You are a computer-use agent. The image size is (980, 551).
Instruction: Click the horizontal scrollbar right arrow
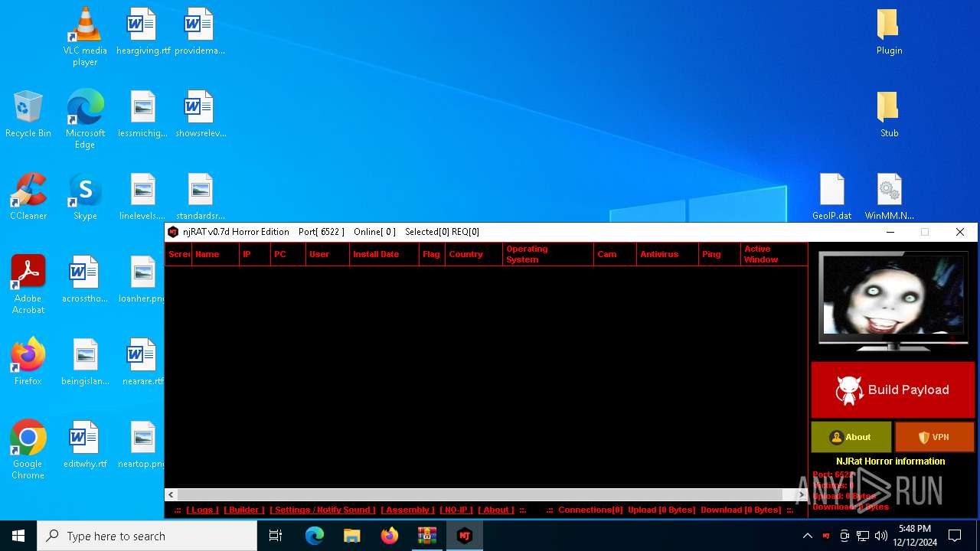801,495
